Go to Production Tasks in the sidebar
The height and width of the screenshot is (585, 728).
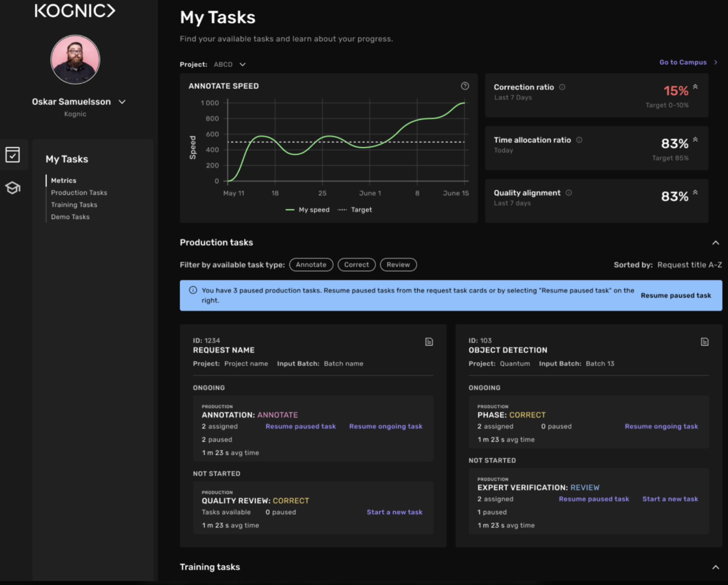click(79, 193)
